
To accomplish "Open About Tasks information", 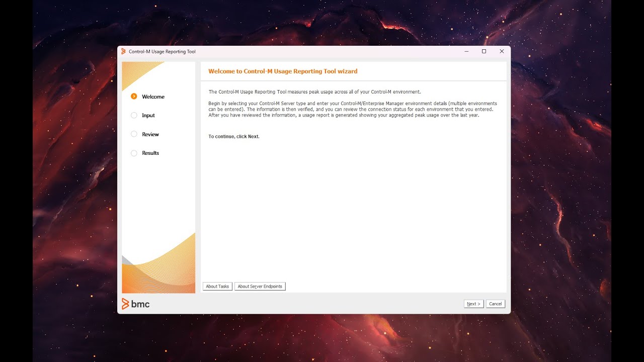I will click(217, 287).
